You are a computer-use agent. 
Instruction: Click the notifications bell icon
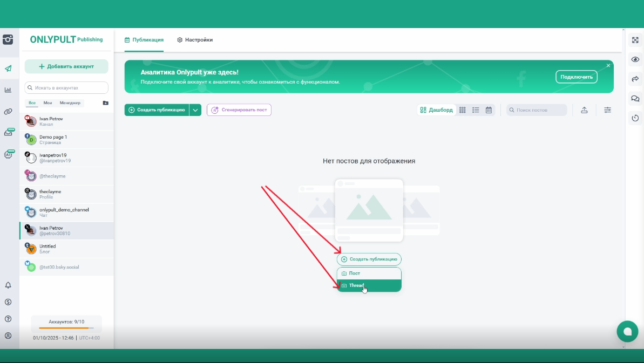tap(8, 285)
